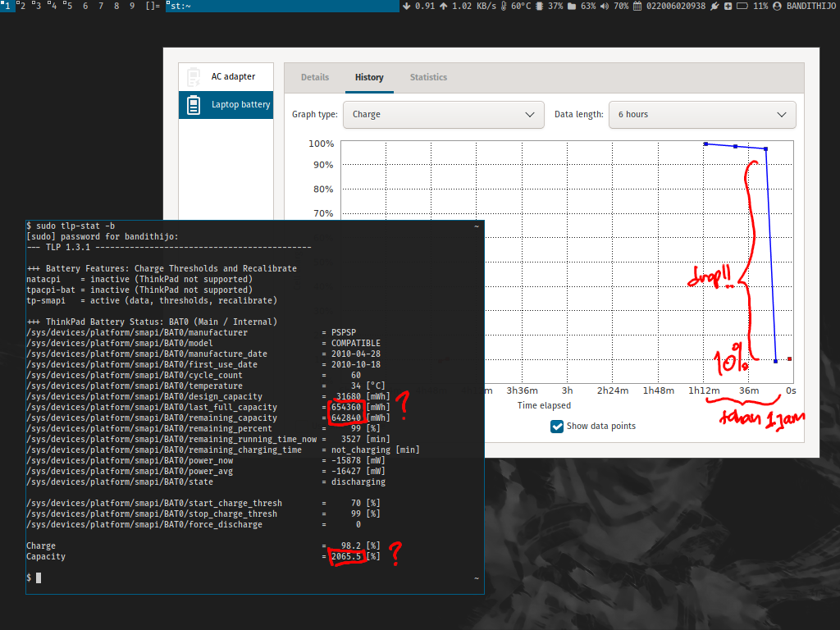Open the Data length dropdown

702,115
